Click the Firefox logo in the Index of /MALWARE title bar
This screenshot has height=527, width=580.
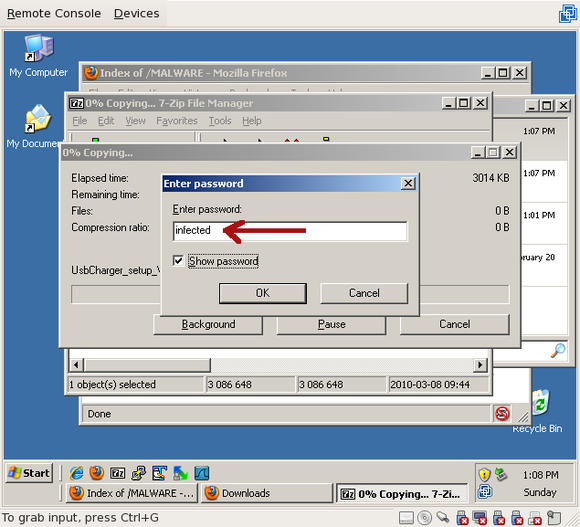[x=91, y=73]
